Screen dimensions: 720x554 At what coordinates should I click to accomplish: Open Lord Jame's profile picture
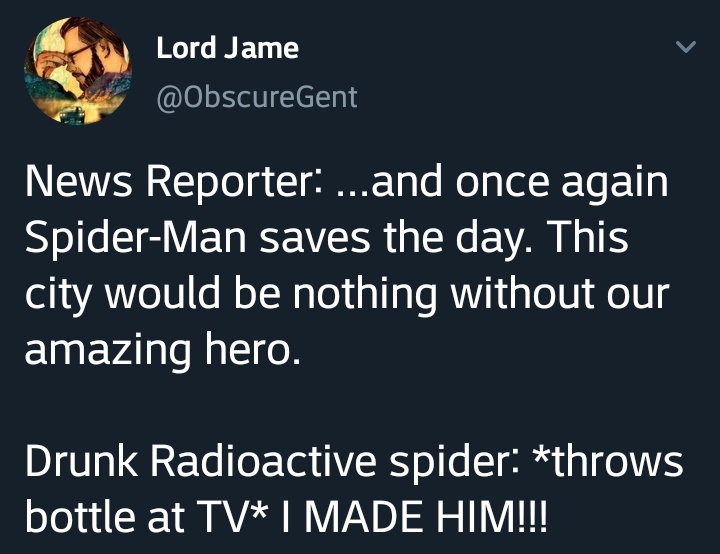tap(78, 71)
